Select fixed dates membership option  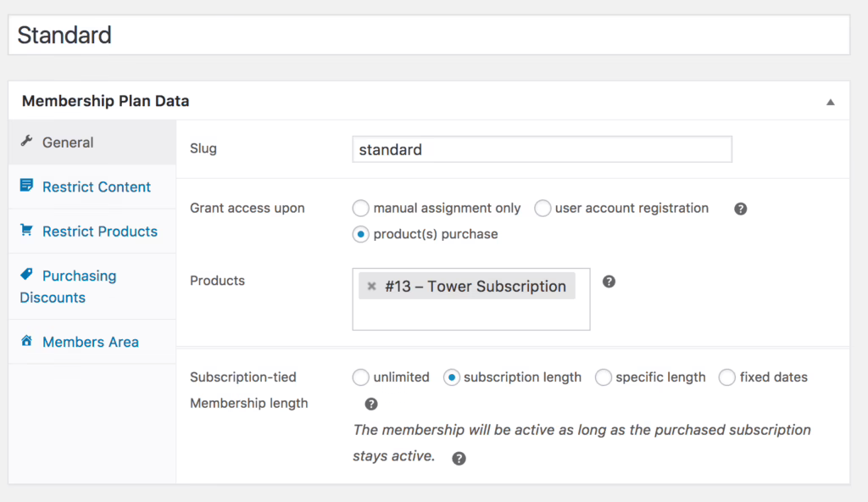click(727, 377)
